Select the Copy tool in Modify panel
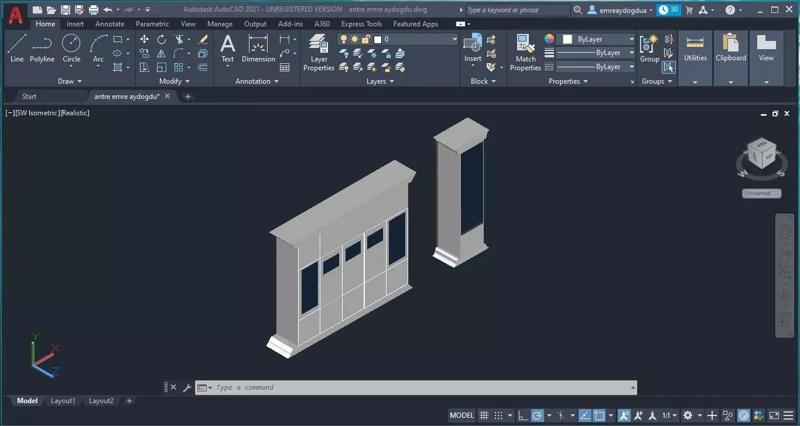Viewport: 800px width, 426px height. click(x=144, y=53)
